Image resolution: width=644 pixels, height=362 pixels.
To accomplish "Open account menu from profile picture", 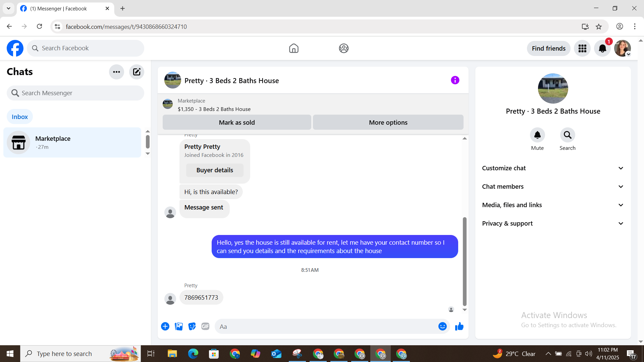I will [x=623, y=49].
